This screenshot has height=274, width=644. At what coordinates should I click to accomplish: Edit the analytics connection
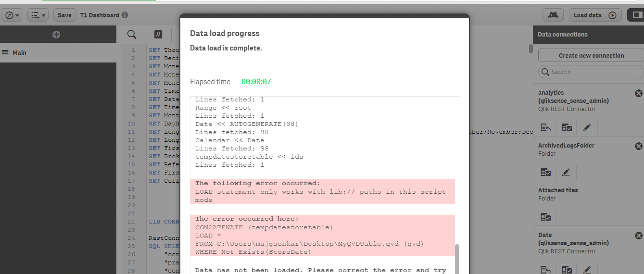pyautogui.click(x=587, y=127)
